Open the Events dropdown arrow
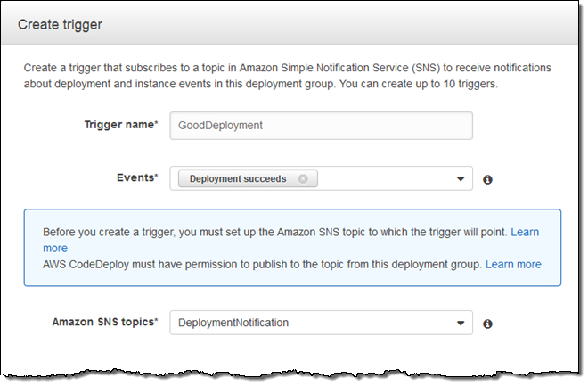The image size is (588, 386). 460,178
